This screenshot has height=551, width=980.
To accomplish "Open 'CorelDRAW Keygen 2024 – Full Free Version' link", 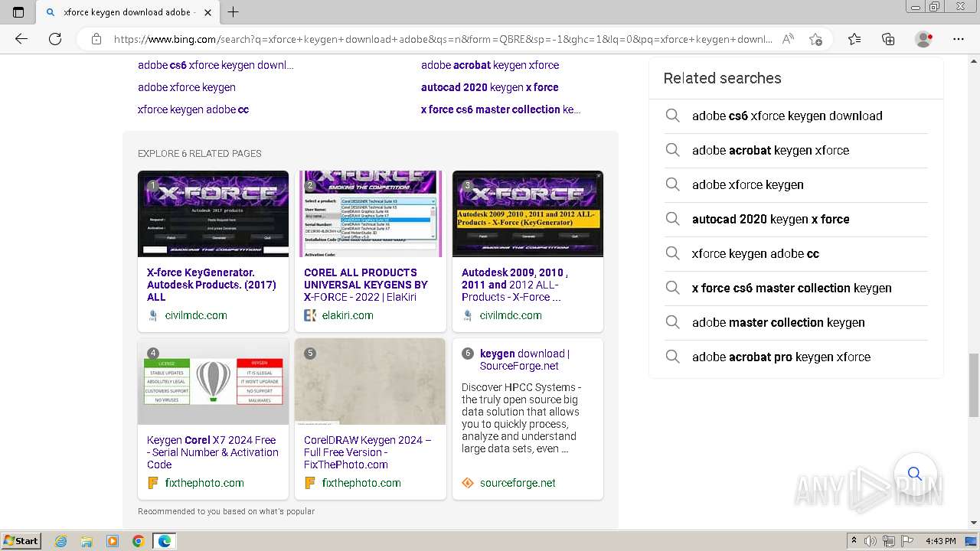I will (367, 452).
